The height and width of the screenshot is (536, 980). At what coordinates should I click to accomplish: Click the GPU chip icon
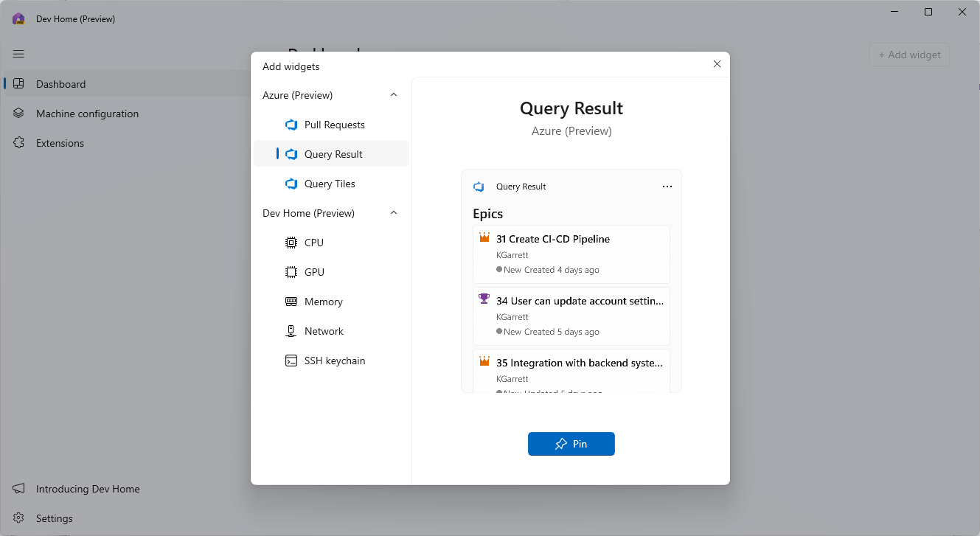[x=291, y=272]
